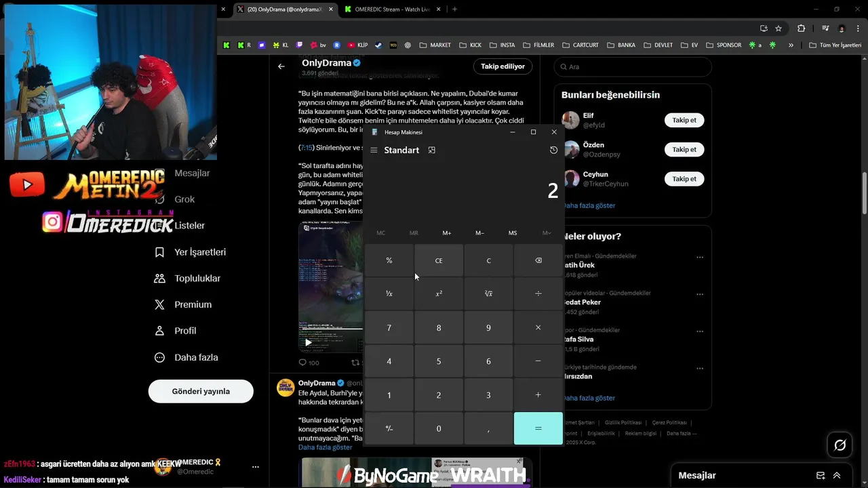Click the plus/minus sign toggle key

coord(389,428)
